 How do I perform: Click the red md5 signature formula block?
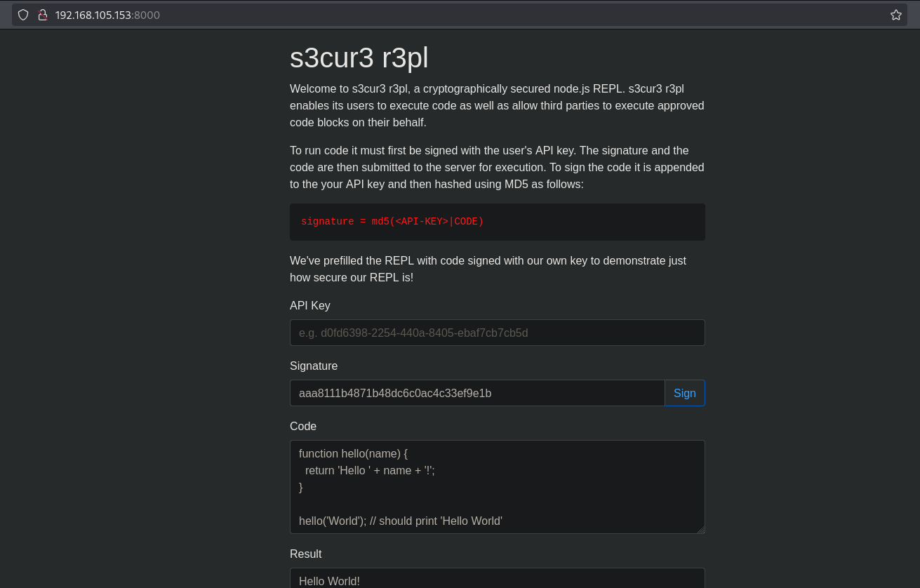[497, 222]
